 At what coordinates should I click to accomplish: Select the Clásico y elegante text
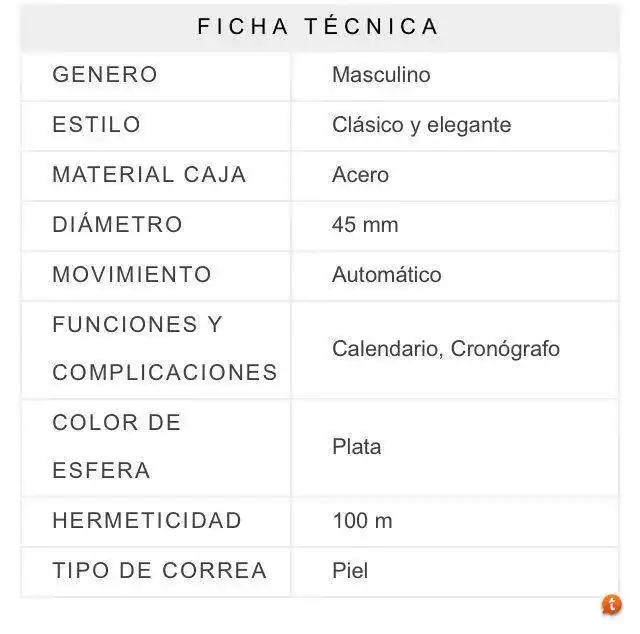pos(421,125)
